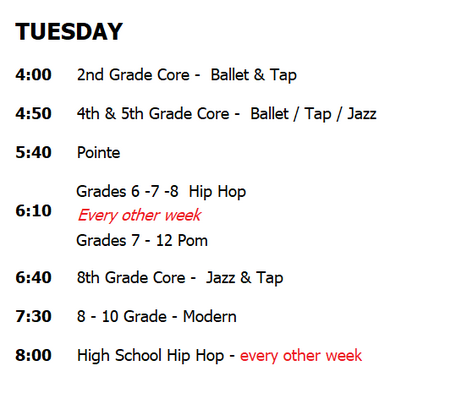Select the 7:30 time label

click(33, 316)
